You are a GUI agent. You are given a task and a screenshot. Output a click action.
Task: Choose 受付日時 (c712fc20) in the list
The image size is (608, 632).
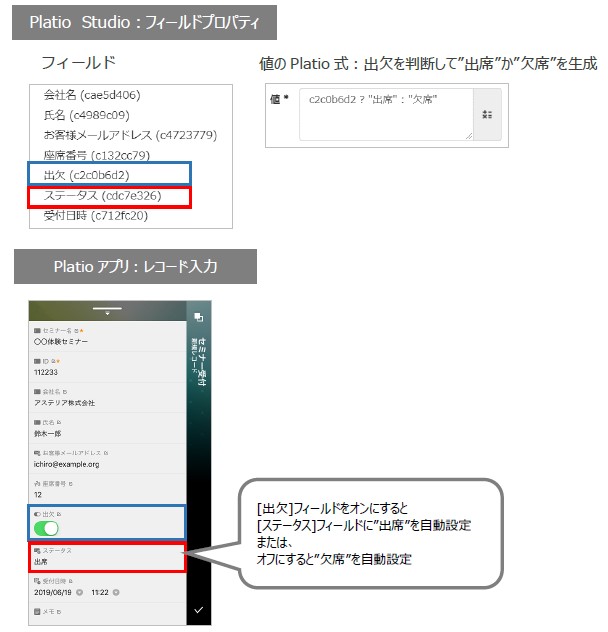pos(96,215)
